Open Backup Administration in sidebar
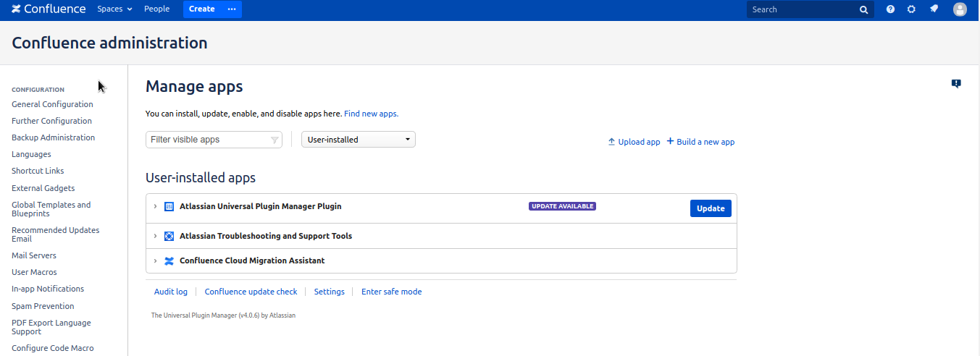This screenshot has width=980, height=356. tap(53, 137)
